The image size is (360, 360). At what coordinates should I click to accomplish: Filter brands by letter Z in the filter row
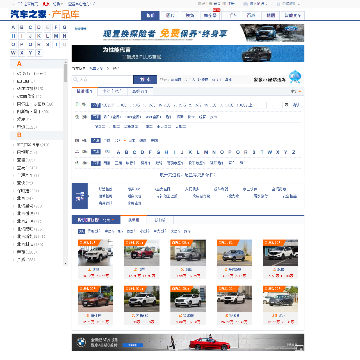[x=294, y=152]
